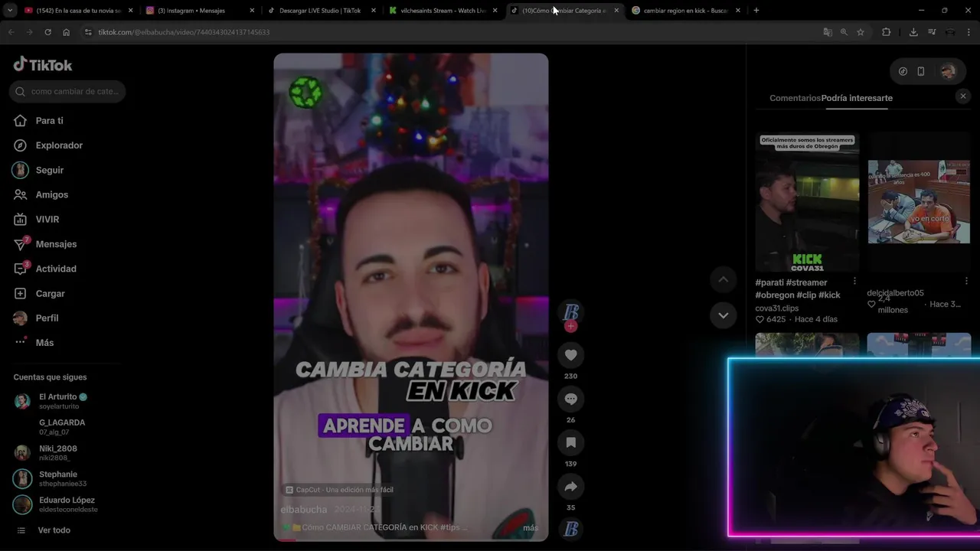Click the green logo on the video corner
The width and height of the screenshot is (980, 551).
click(305, 93)
